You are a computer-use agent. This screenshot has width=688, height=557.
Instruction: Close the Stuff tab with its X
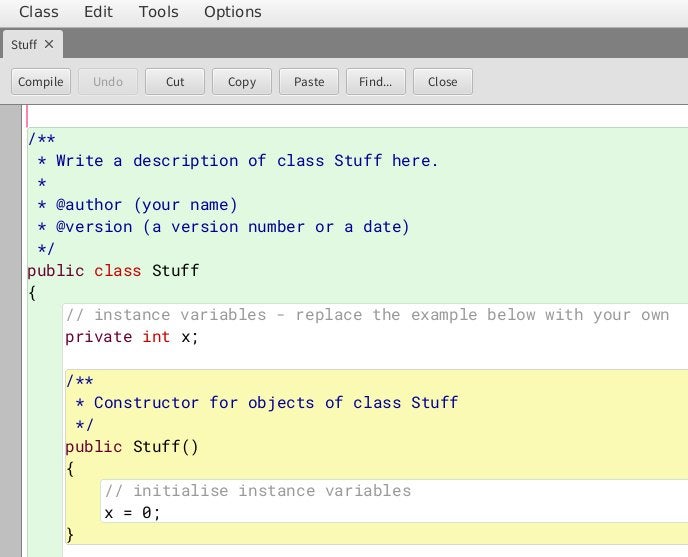click(x=49, y=45)
